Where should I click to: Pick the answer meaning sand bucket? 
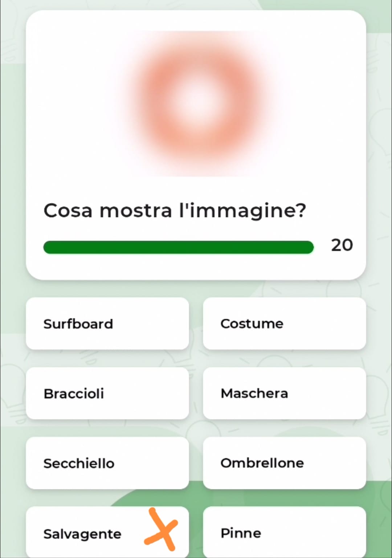click(x=107, y=463)
